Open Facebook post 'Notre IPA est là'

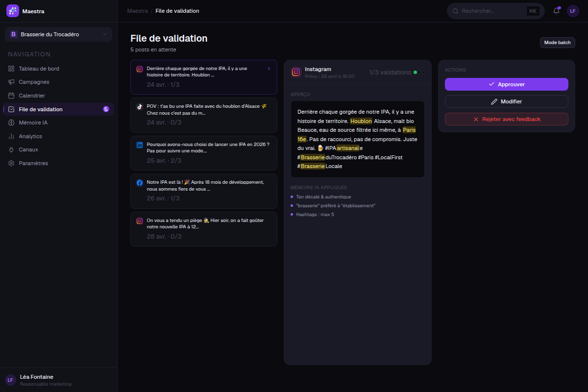point(204,191)
